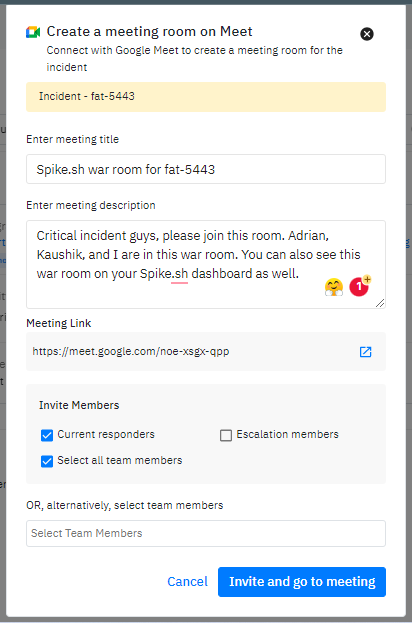This screenshot has height=623, width=412.
Task: Click inside the meeting description text area
Action: tap(206, 264)
